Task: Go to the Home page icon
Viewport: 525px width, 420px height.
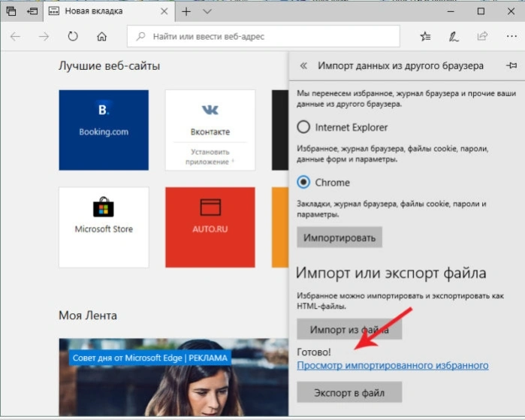Action: 102,36
